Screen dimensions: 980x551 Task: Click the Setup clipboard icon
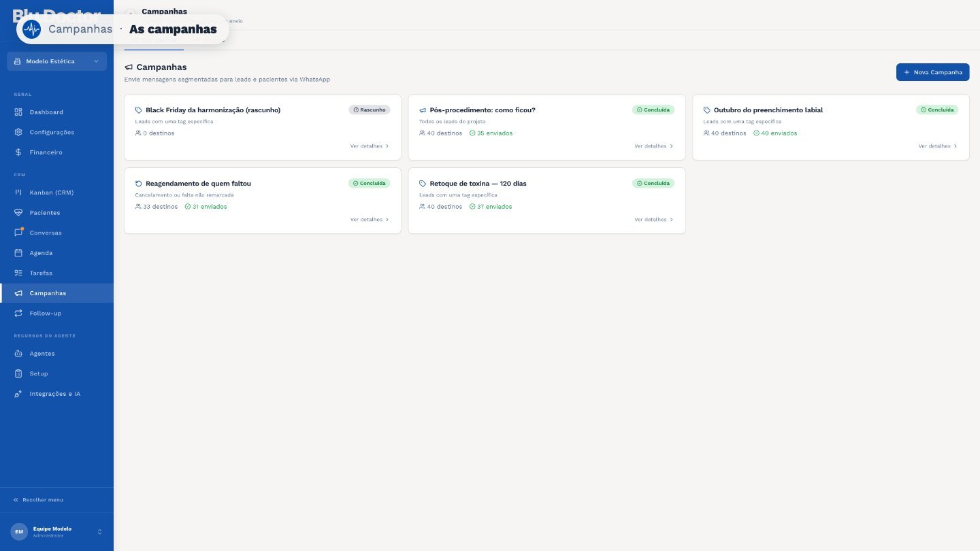pos(18,373)
